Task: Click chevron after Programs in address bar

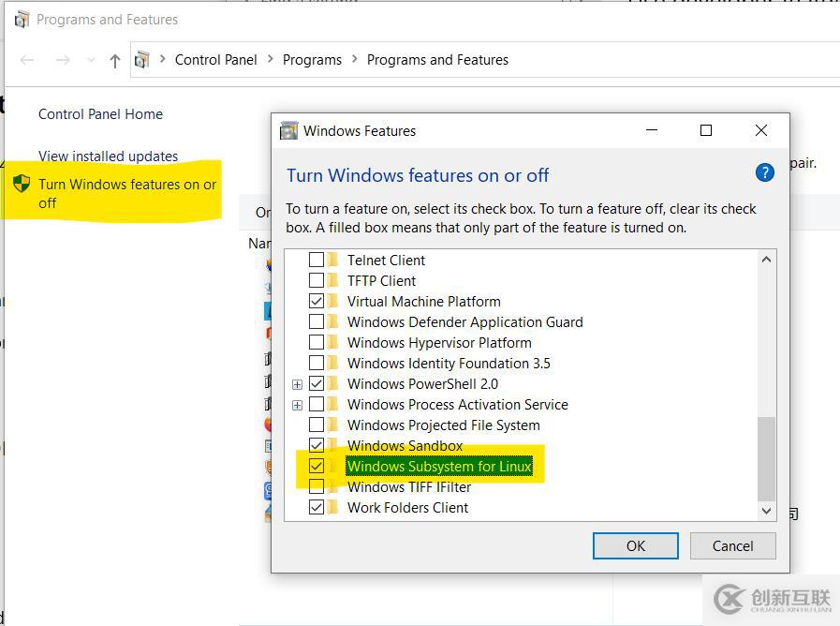Action: click(x=354, y=59)
